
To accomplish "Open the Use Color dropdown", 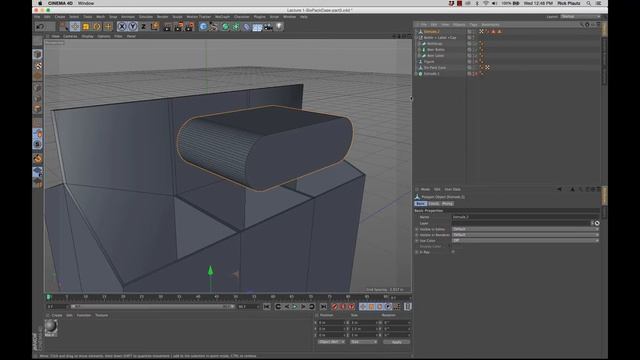I will click(x=525, y=241).
